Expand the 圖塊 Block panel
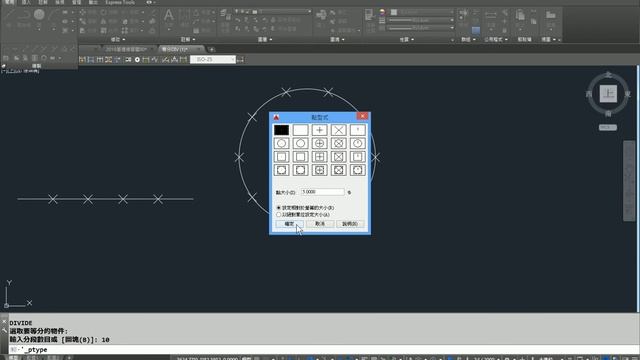Image resolution: width=640 pixels, height=360 pixels. (x=337, y=40)
